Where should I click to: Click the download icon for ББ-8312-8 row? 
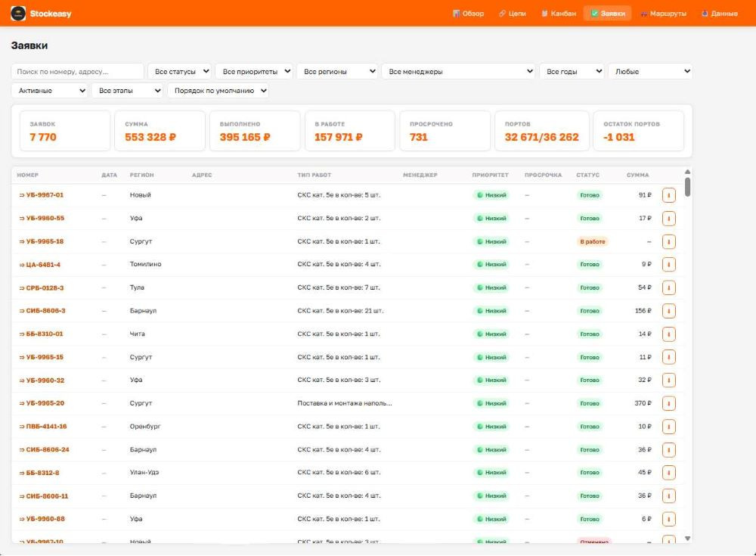(x=669, y=473)
